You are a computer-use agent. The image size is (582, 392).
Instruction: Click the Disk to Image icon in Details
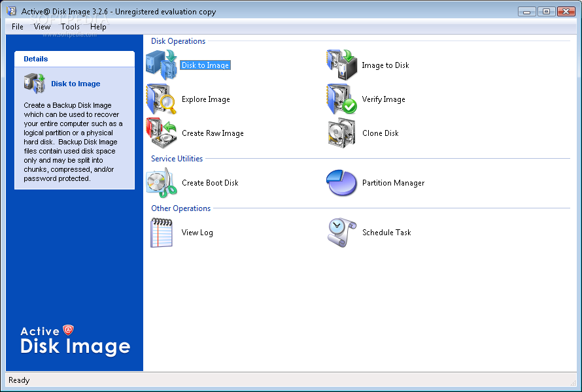(x=35, y=84)
